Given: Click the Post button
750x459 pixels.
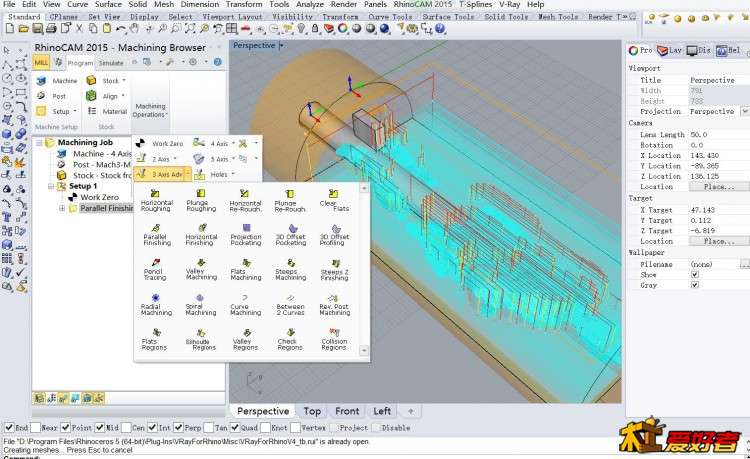Looking at the screenshot, I should click(x=52, y=96).
